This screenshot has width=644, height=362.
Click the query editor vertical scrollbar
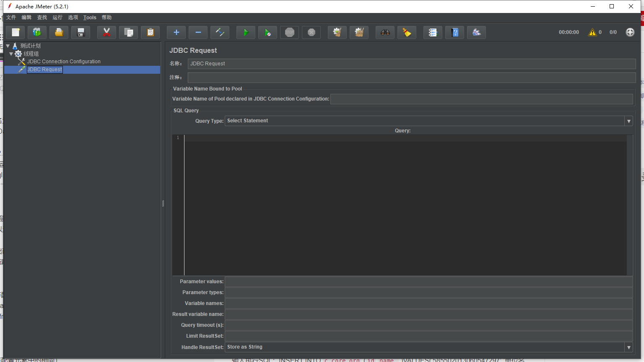[x=629, y=205]
